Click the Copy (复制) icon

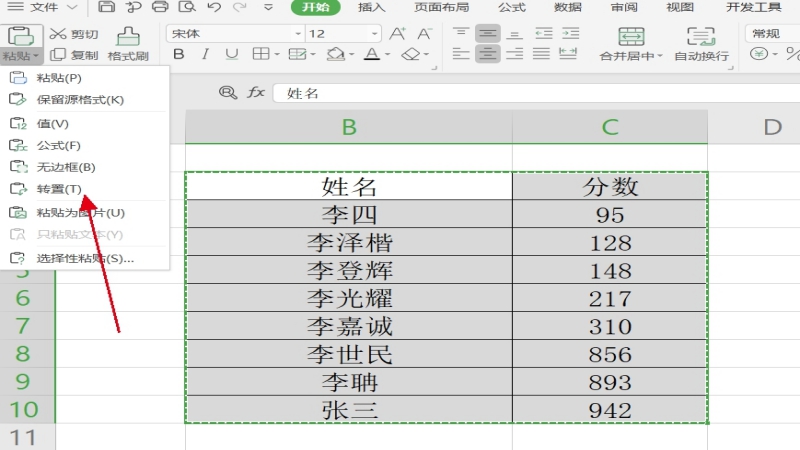58,55
